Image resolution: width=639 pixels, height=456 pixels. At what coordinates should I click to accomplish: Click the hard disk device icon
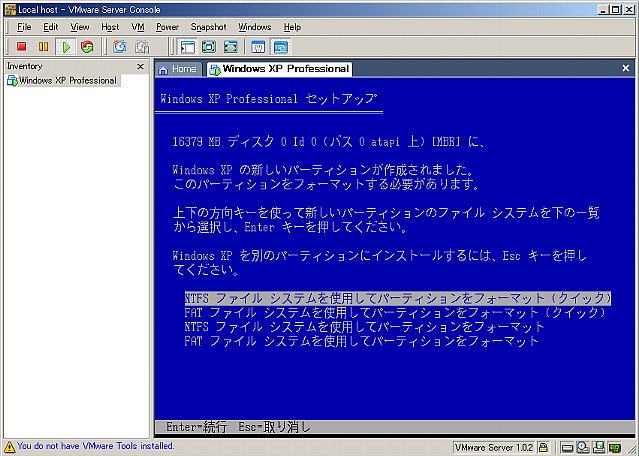pyautogui.click(x=567, y=448)
